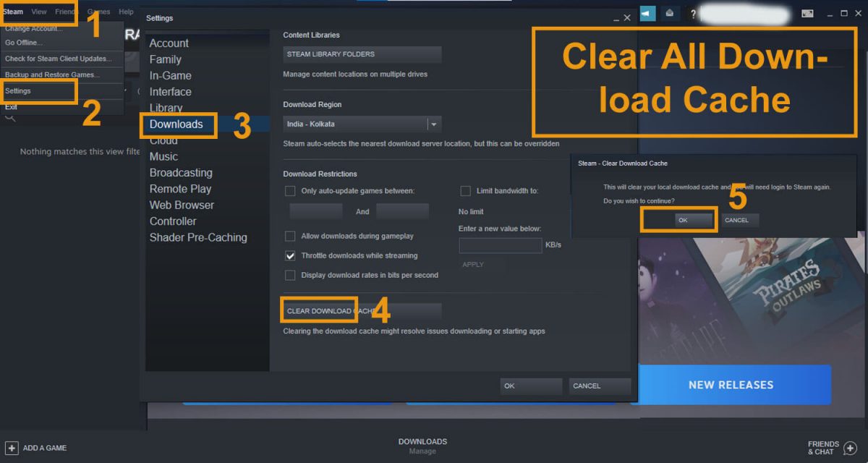Viewport: 868px width, 463px height.
Task: Uncheck Throttle downloads while streaming
Action: click(290, 255)
